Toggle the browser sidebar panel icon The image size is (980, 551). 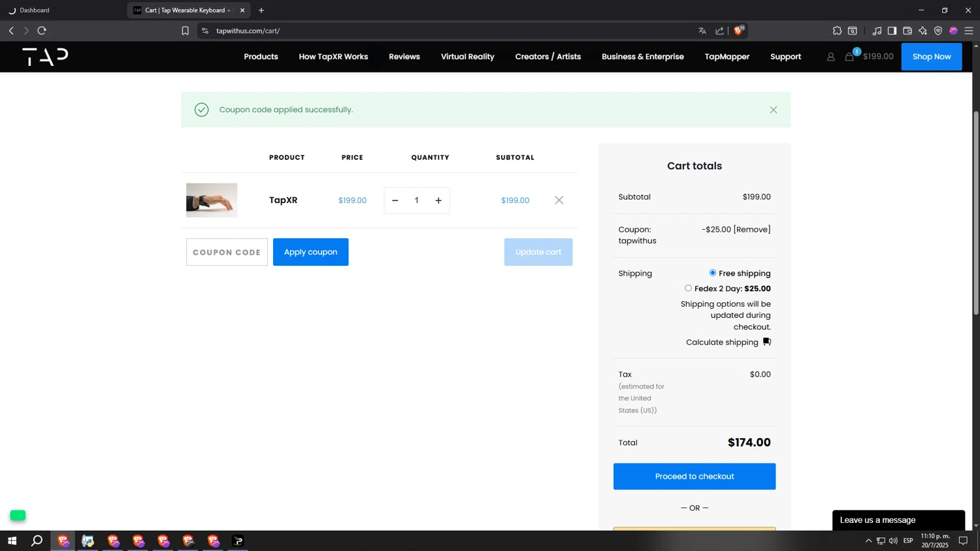(892, 31)
